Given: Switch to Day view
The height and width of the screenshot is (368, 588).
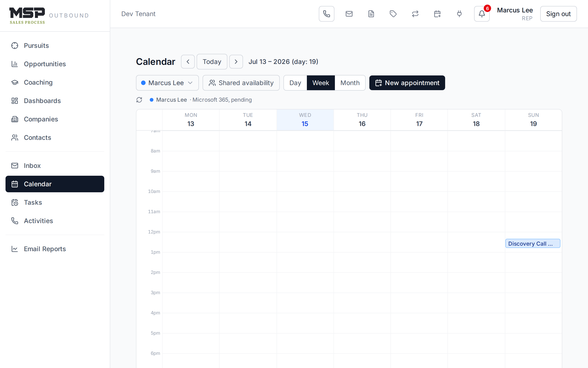Looking at the screenshot, I should 295,83.
